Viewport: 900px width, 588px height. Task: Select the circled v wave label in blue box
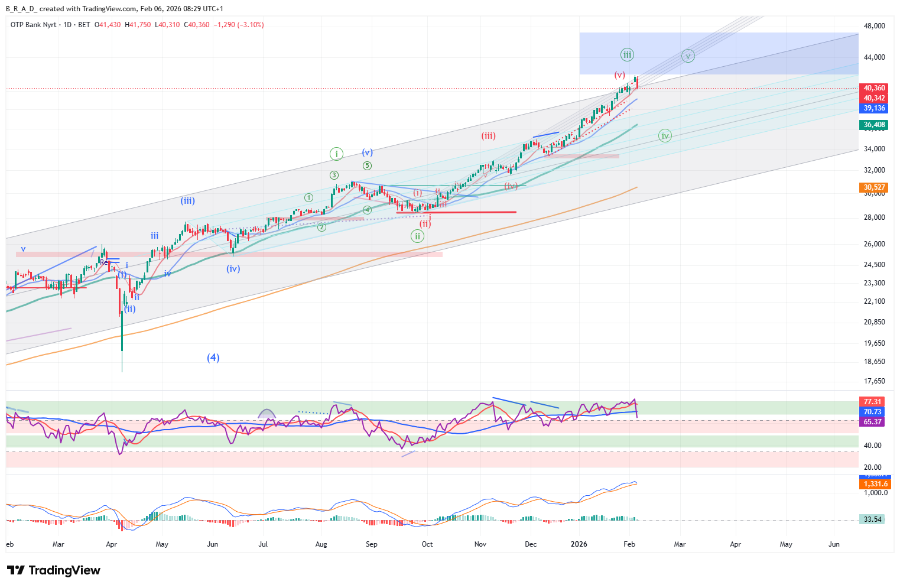click(x=687, y=56)
